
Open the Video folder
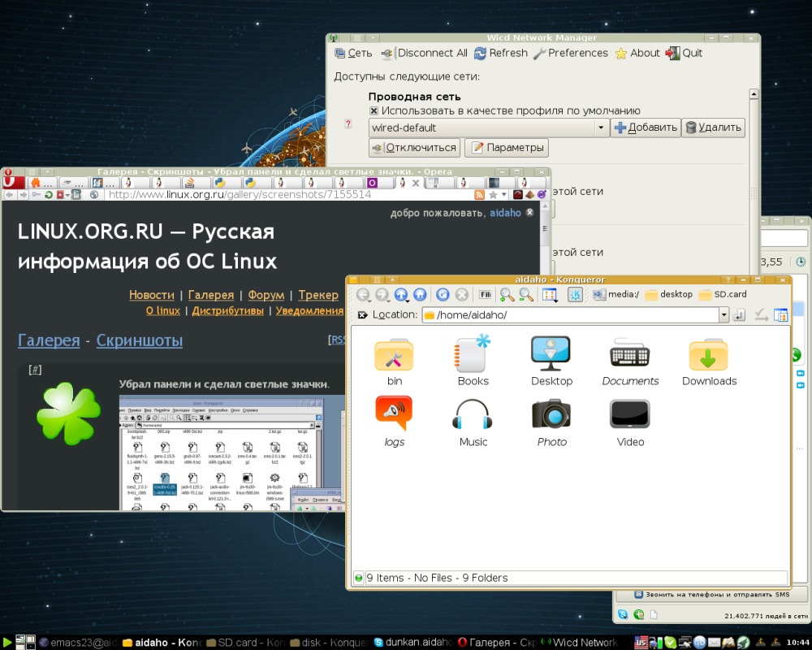[630, 422]
